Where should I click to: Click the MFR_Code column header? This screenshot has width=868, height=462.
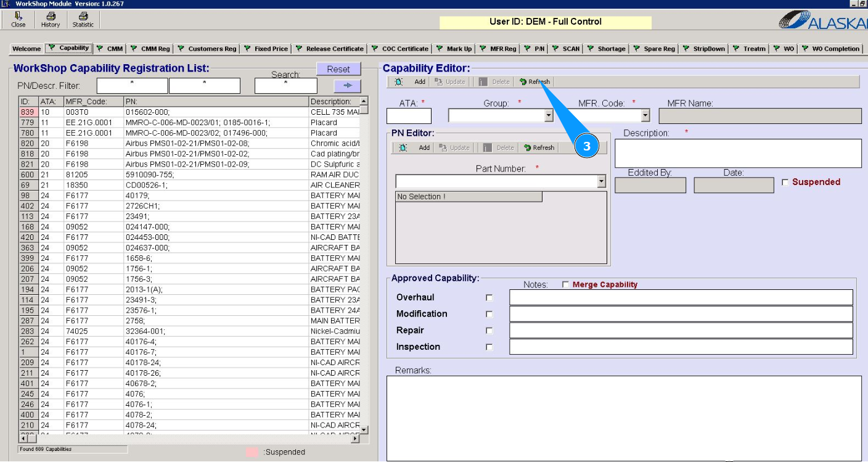click(94, 102)
